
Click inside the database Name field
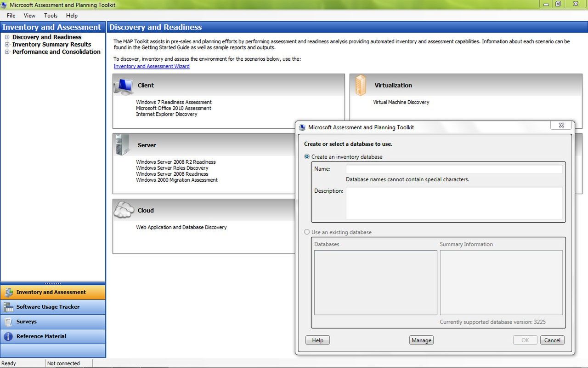click(x=454, y=169)
